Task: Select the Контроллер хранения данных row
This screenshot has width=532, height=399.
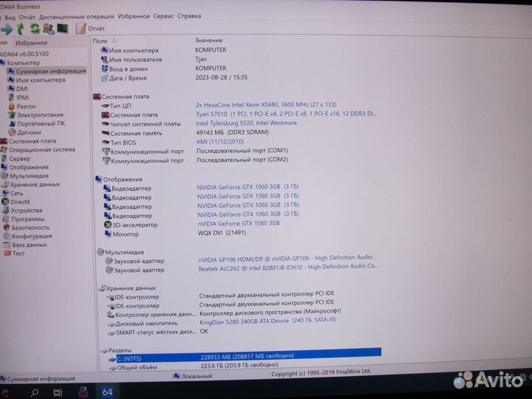Action: (225, 313)
